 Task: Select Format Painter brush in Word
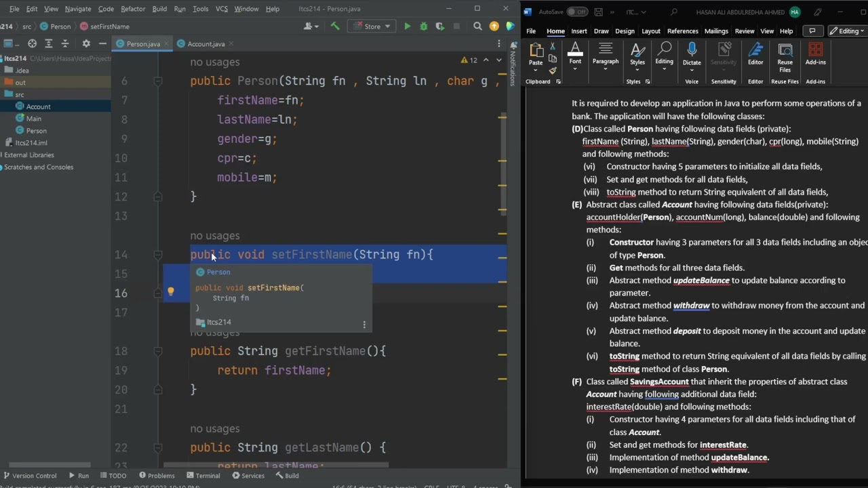point(553,70)
